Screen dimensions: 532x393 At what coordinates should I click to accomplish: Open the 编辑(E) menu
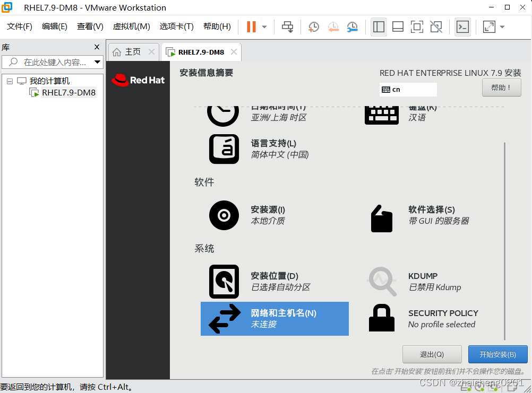pos(54,27)
